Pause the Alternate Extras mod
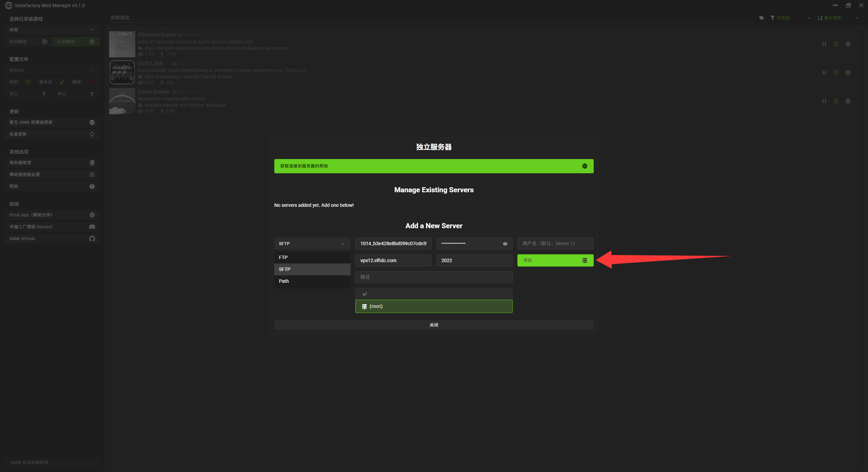The height and width of the screenshot is (472, 868). (824, 44)
